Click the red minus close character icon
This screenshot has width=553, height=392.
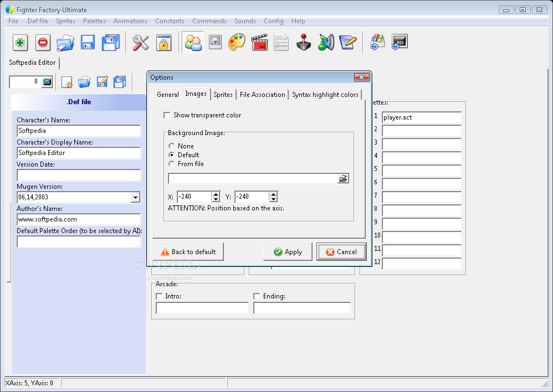click(x=43, y=43)
